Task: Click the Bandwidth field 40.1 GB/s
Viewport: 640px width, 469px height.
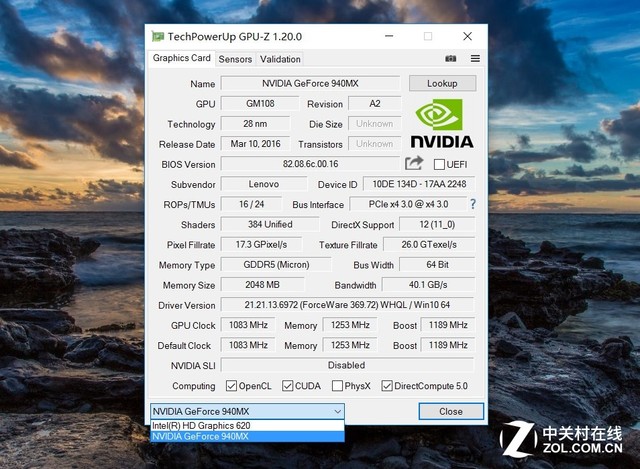Action: [x=429, y=285]
